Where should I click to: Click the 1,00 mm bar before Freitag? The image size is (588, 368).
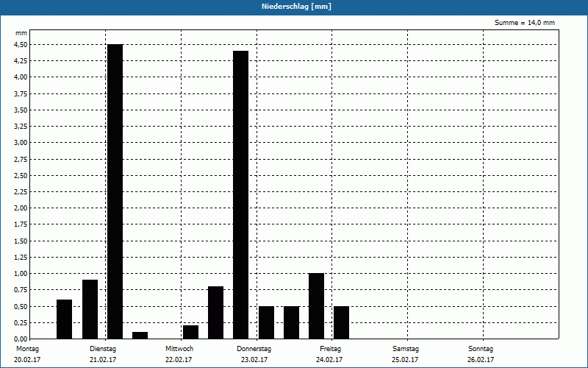(317, 306)
